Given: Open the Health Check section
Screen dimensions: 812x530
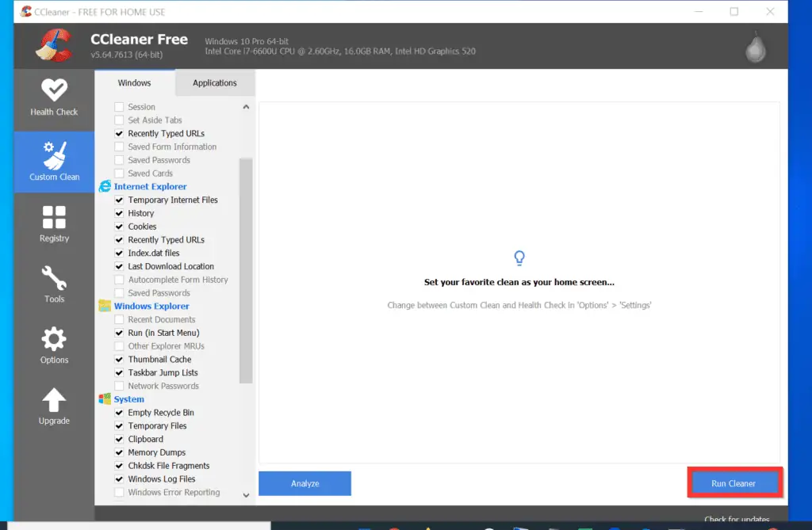Looking at the screenshot, I should (x=53, y=97).
